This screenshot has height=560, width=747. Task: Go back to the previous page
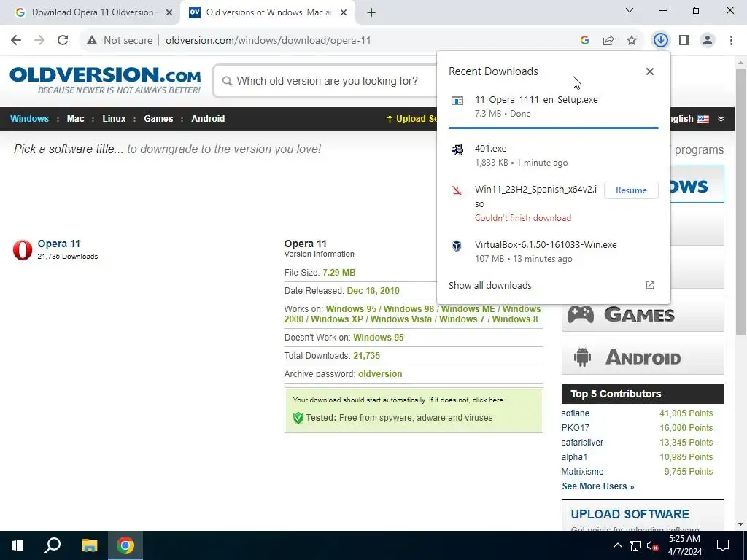pyautogui.click(x=16, y=41)
